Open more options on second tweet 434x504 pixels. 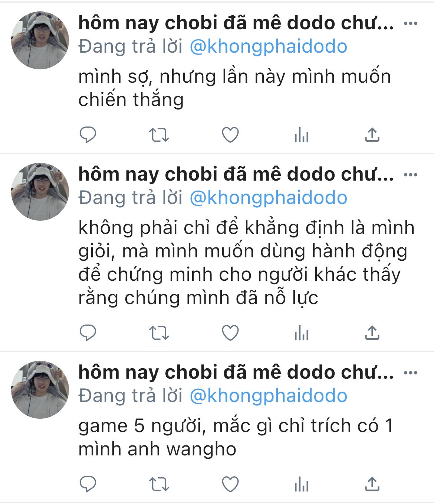coord(411,175)
